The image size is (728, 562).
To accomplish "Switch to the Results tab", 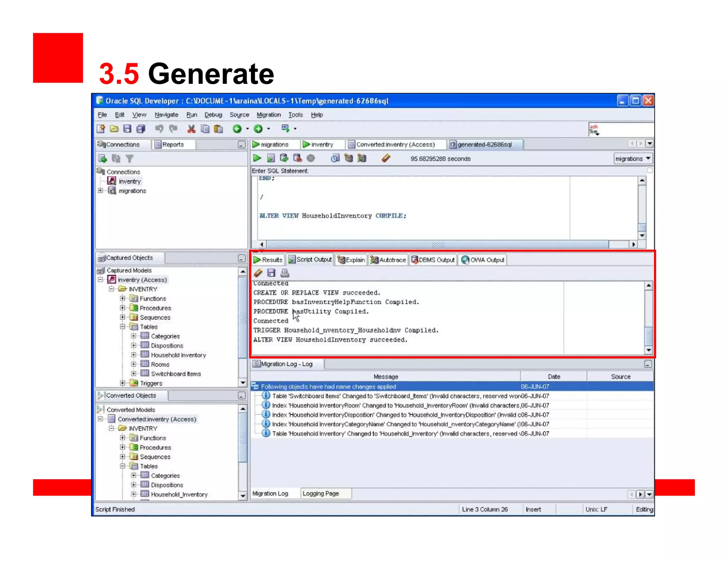I will click(x=268, y=260).
